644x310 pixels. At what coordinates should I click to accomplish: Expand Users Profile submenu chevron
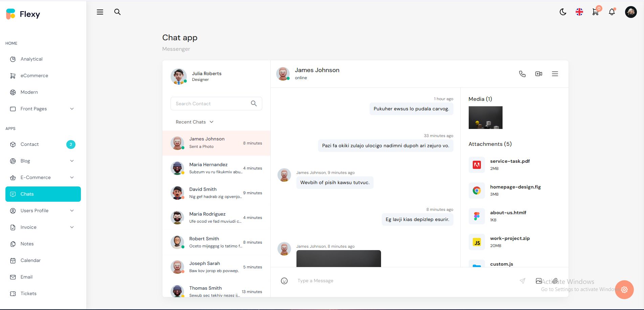pyautogui.click(x=72, y=211)
